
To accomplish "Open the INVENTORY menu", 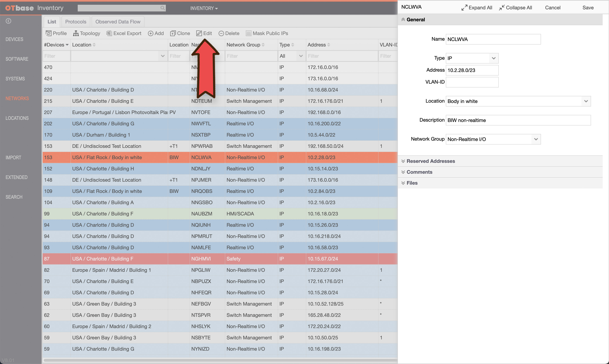I will [x=204, y=8].
